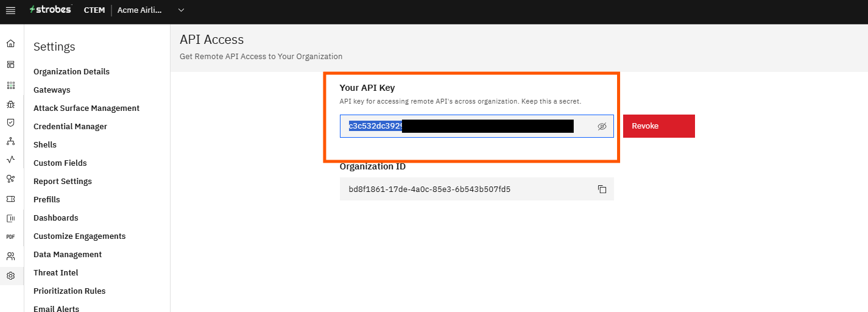This screenshot has height=312, width=868.
Task: Open the users icon in sidebar
Action: [x=10, y=256]
